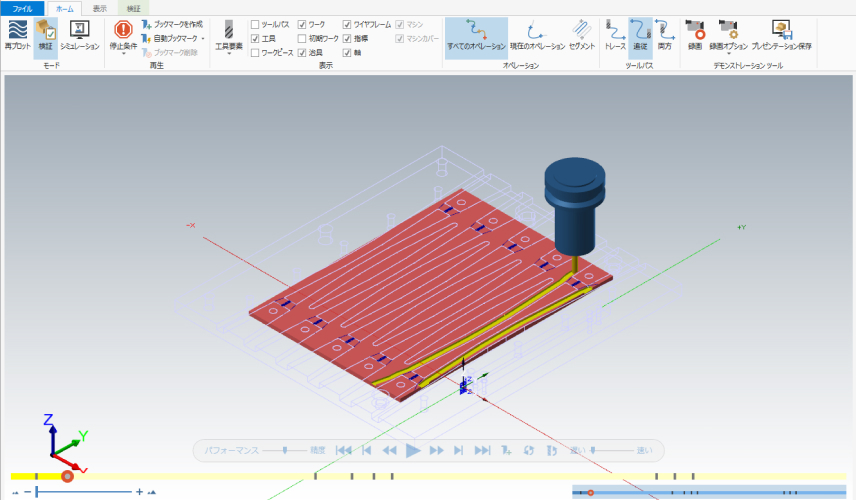Open the ファイル menu
Screen dimensions: 856x500
[x=22, y=7]
